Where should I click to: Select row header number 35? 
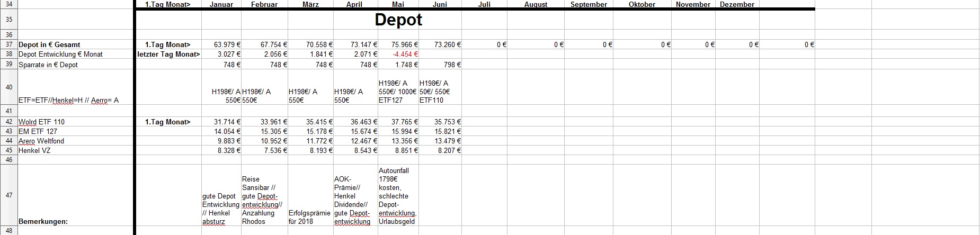[8, 20]
